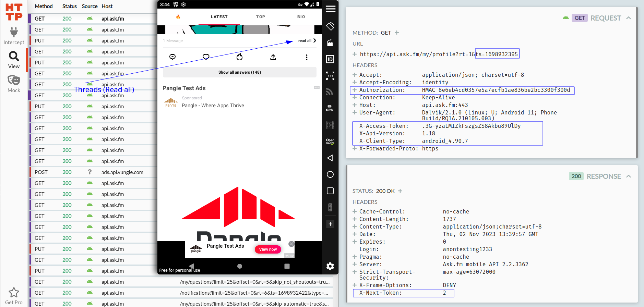Select the POST ads.api.vungle.com request row
This screenshot has height=307, width=644.
point(93,172)
